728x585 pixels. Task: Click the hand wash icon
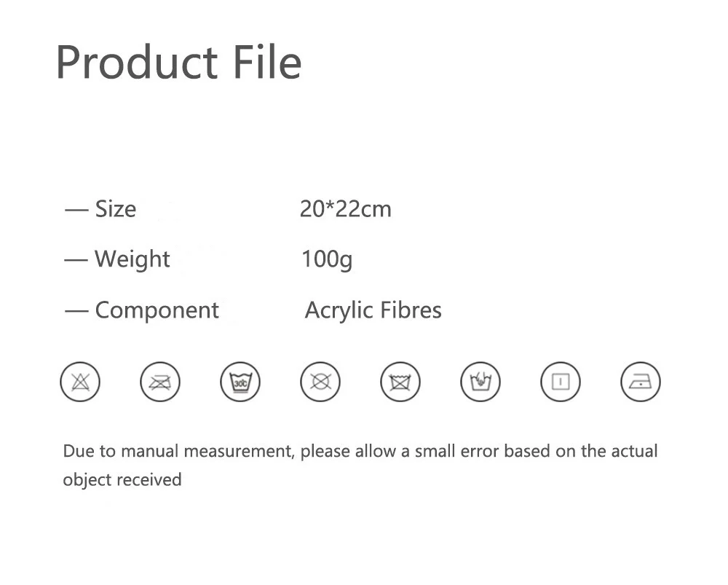click(x=480, y=382)
